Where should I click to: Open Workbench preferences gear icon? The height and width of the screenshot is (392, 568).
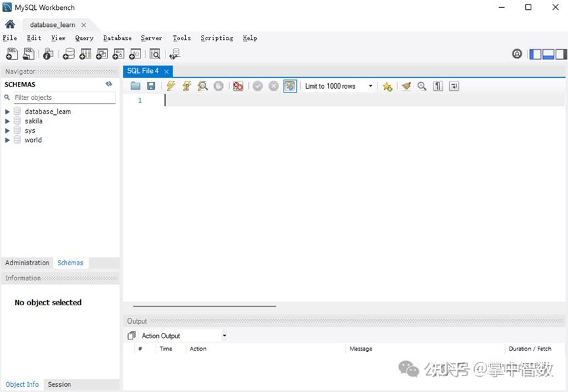tap(517, 54)
